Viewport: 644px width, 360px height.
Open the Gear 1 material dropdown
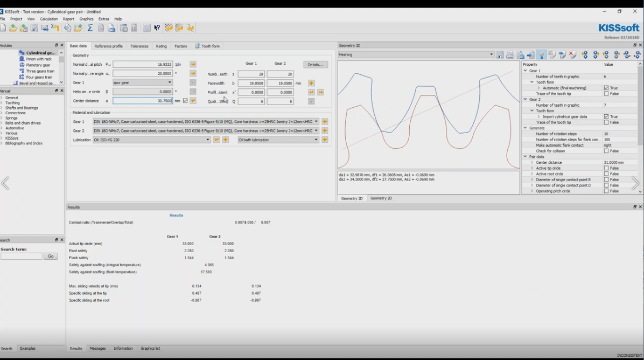click(206, 122)
